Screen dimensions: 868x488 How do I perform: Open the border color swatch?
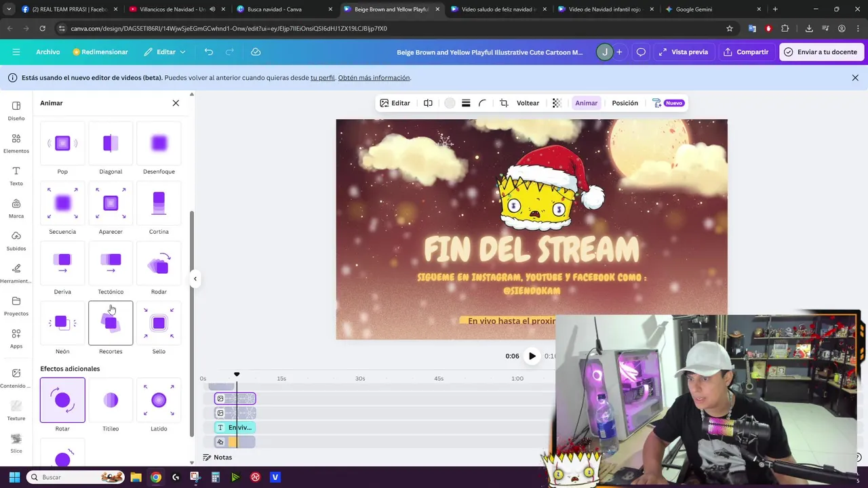[x=450, y=103]
